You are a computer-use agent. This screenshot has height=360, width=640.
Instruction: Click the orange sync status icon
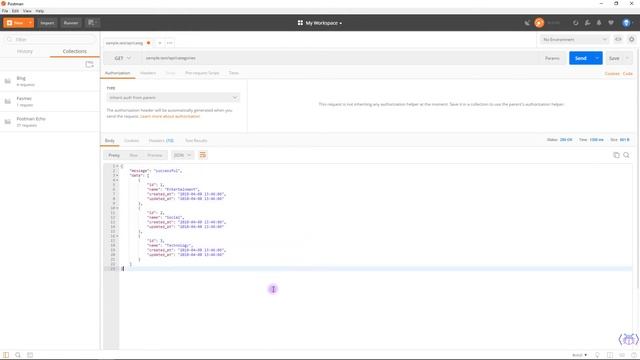click(539, 23)
